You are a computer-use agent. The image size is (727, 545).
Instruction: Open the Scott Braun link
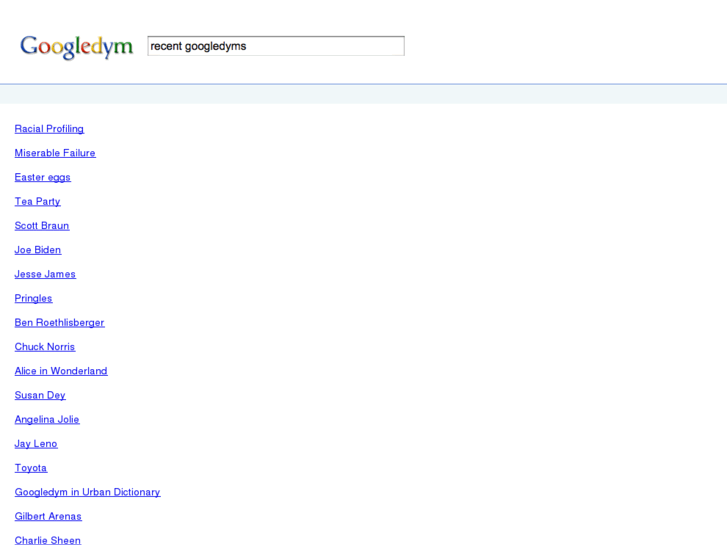point(42,226)
